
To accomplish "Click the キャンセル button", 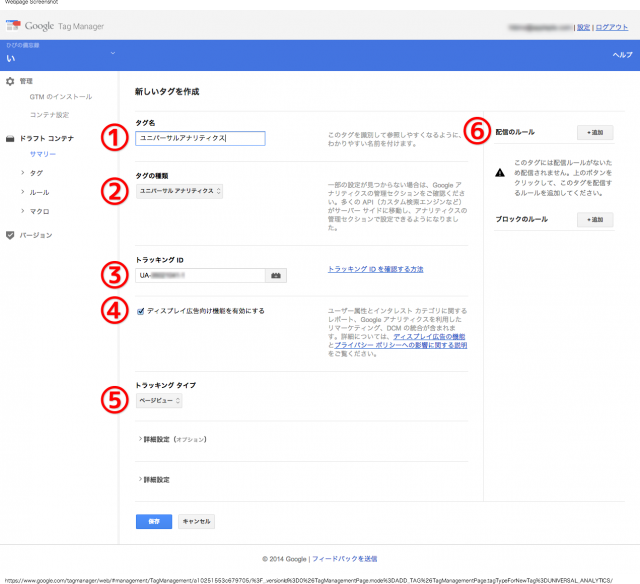I will coord(196,521).
